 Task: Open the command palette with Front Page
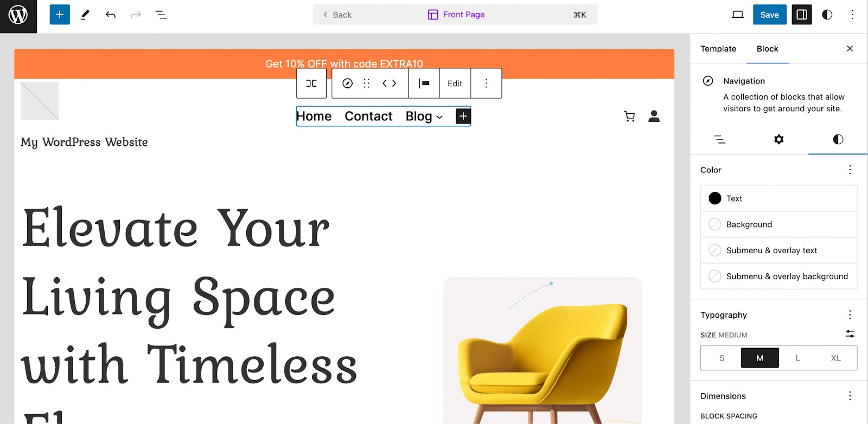pos(456,15)
